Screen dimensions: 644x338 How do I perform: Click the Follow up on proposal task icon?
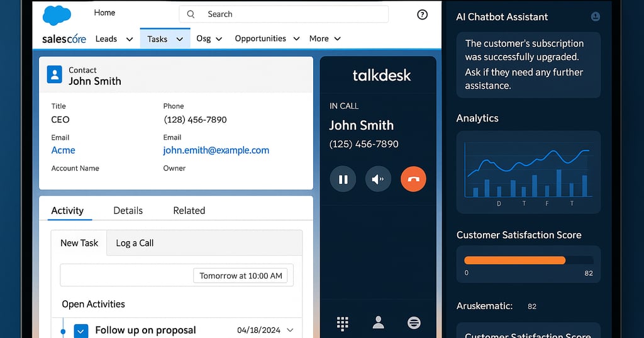coord(81,331)
